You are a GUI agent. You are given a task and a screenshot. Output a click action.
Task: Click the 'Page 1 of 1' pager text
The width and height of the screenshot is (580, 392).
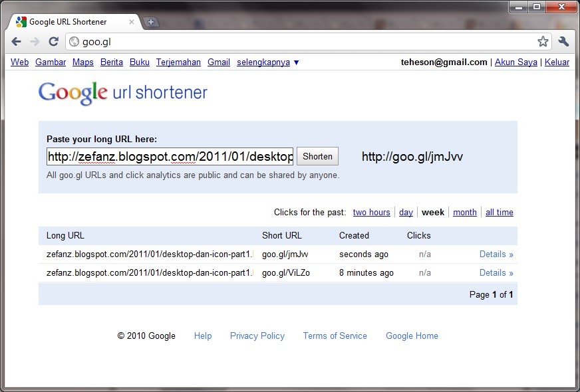point(492,294)
